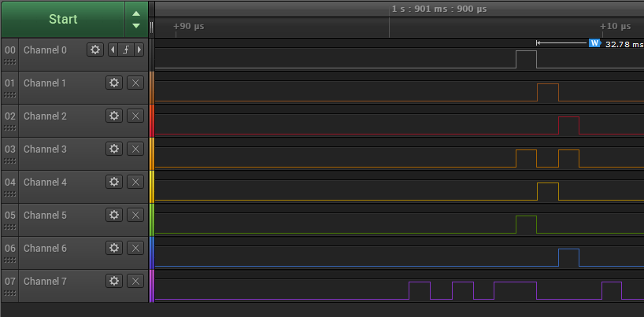This screenshot has width=644, height=317.
Task: Open Channel 7 settings gear
Action: coord(114,281)
